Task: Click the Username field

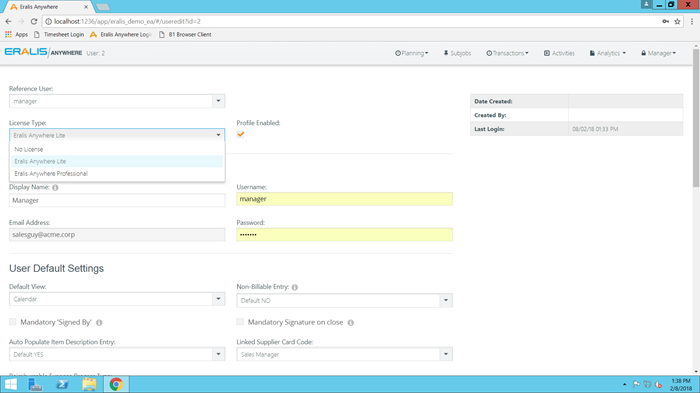Action: tap(345, 199)
